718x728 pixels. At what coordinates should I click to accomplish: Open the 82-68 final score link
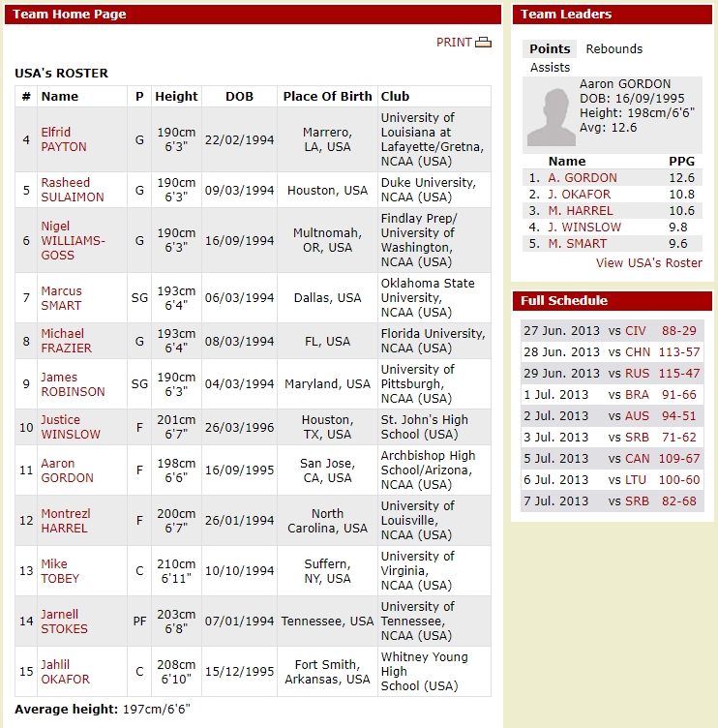(679, 501)
